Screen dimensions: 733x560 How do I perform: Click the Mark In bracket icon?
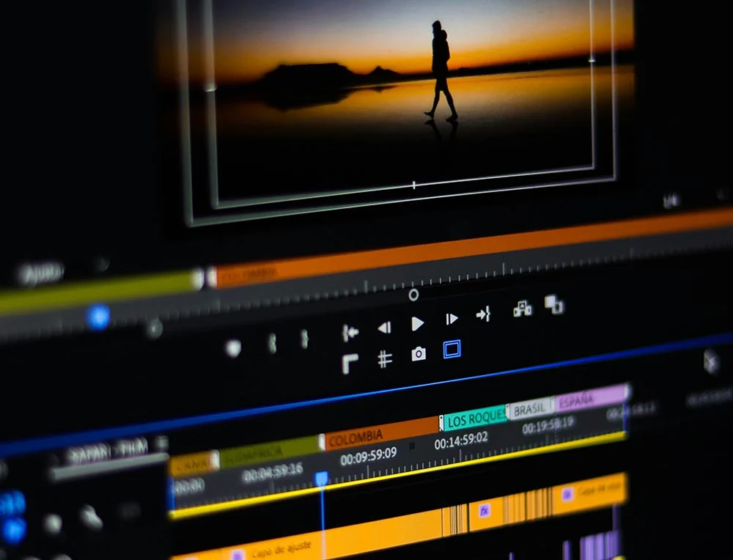pos(272,343)
